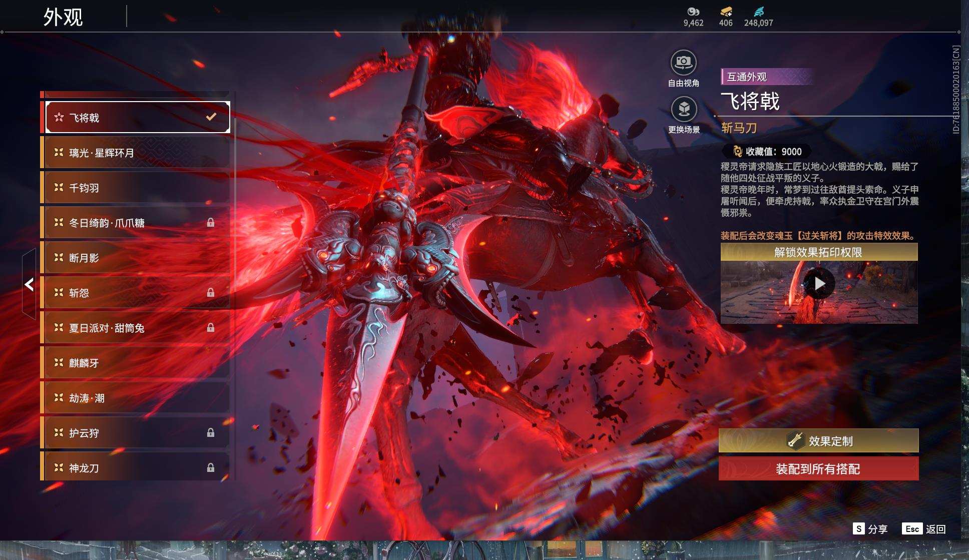The height and width of the screenshot is (560, 969).
Task: Click the effect customization weapon icon
Action: coord(795,440)
